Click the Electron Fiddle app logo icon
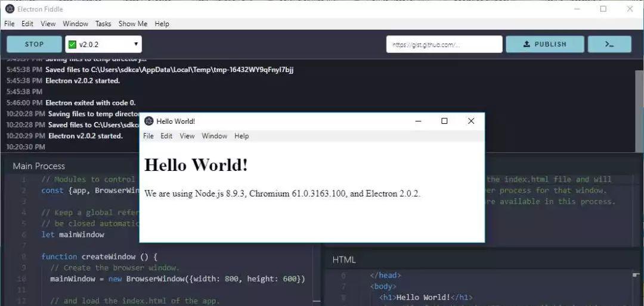Screen dimensions: 644x306 pos(10,8)
